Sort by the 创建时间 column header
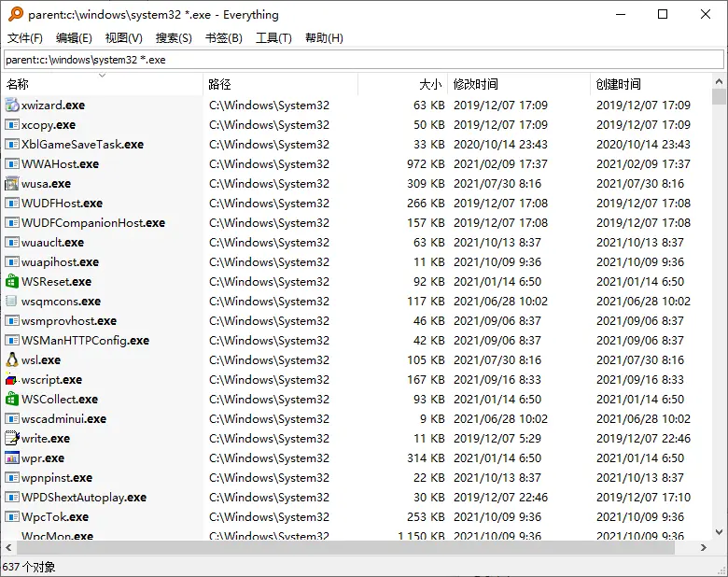This screenshot has height=577, width=728. click(x=650, y=84)
